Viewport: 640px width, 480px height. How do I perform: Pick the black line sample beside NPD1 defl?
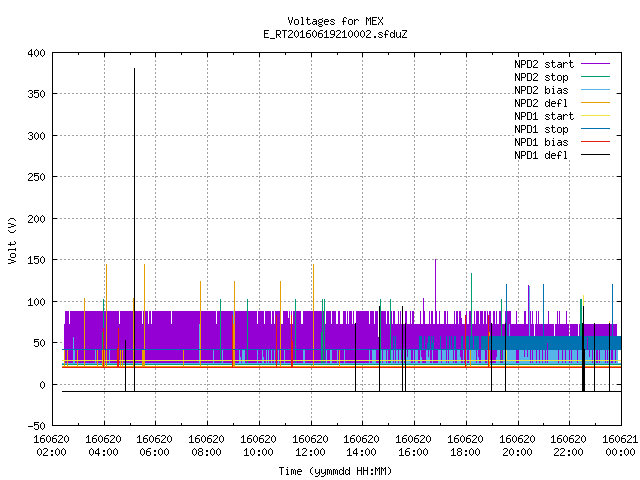(x=596, y=155)
